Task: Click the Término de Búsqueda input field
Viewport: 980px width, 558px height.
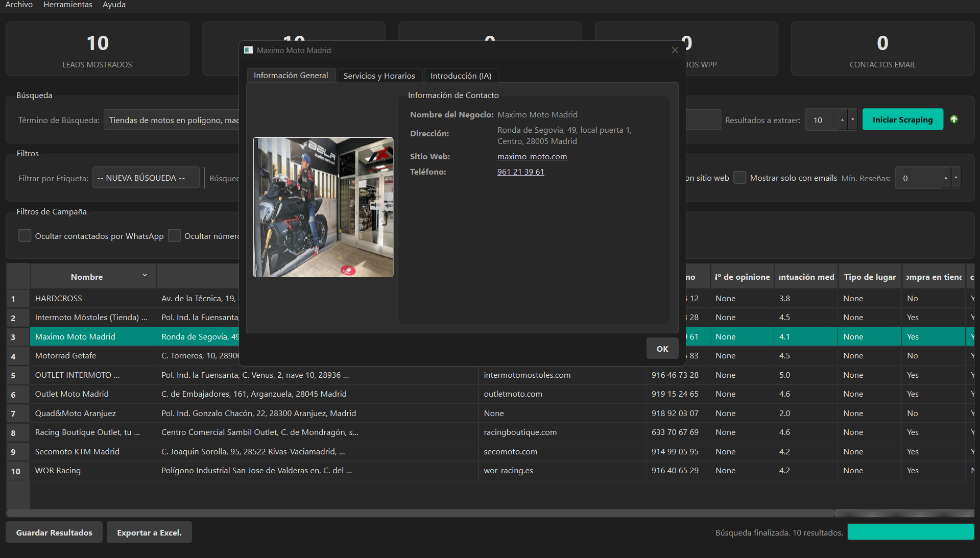Action: coord(172,120)
